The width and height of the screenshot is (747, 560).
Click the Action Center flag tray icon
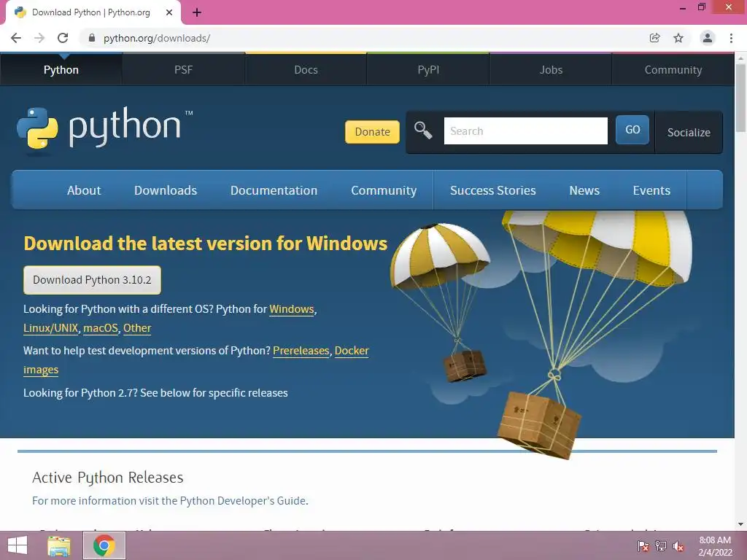click(x=643, y=546)
